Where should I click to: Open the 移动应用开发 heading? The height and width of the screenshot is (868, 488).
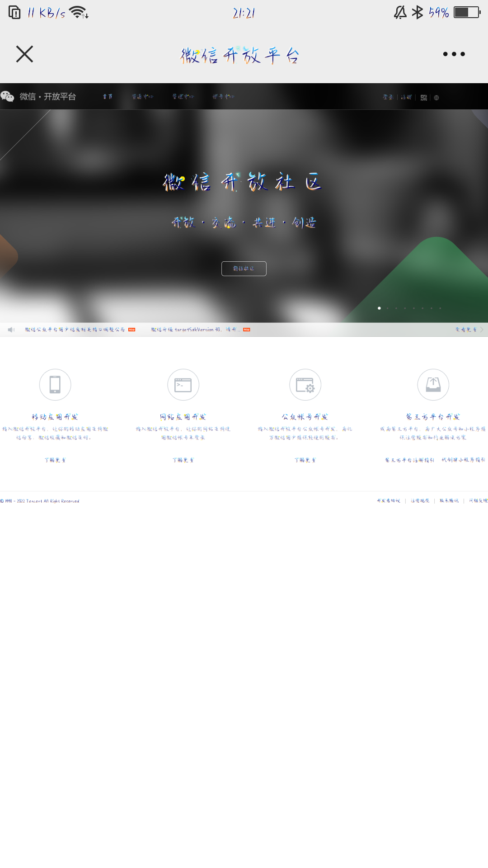coord(55,417)
